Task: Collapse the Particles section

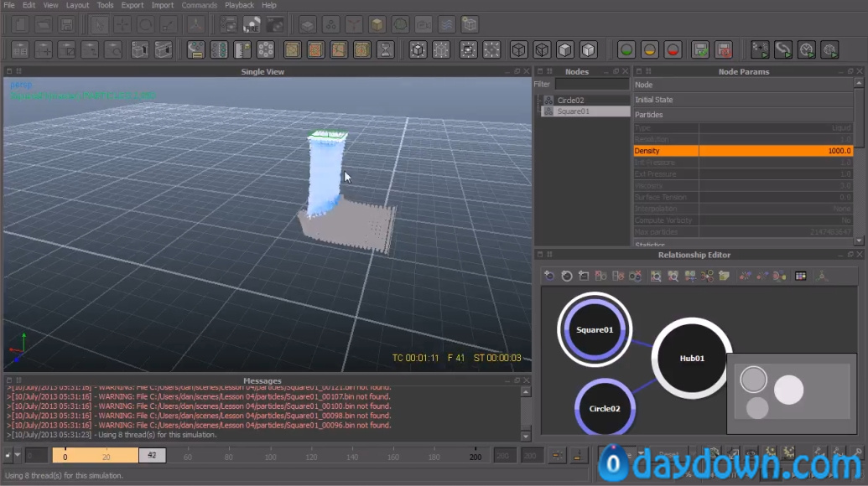Action: (743, 115)
